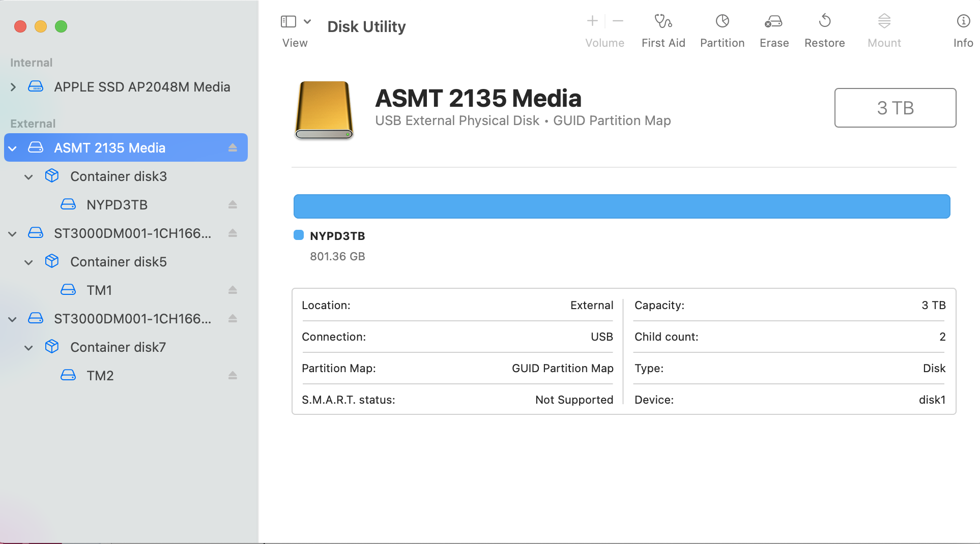
Task: Click the Disk value in Type row
Action: 934,368
